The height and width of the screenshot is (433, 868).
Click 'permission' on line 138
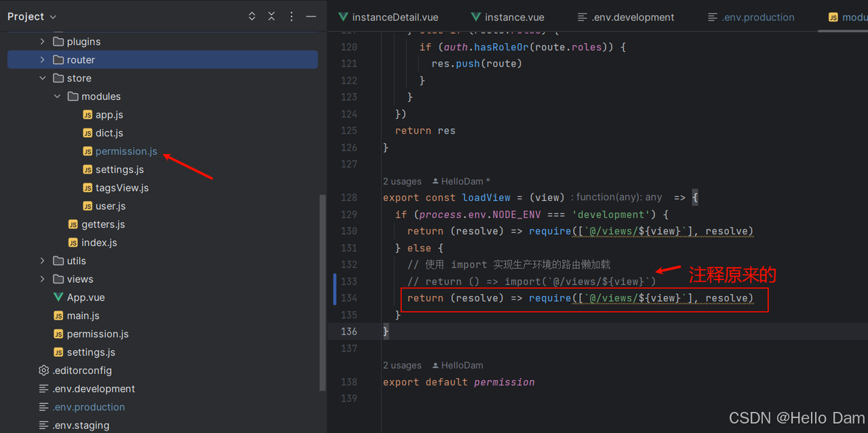tap(505, 382)
